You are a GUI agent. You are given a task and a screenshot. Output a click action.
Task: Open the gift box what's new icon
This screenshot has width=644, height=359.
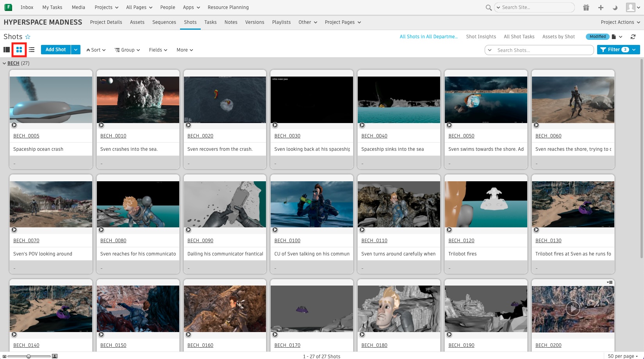point(586,7)
